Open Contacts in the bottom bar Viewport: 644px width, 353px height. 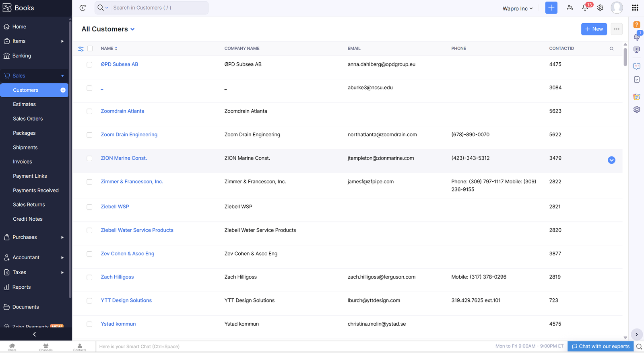80,347
